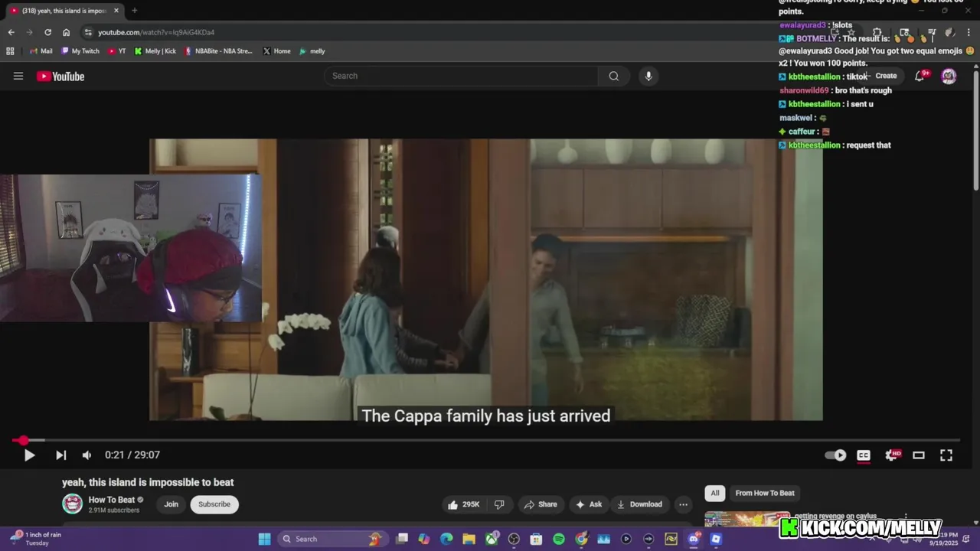This screenshot has height=551, width=980.
Task: Open the melly bookmark
Action: 312,51
